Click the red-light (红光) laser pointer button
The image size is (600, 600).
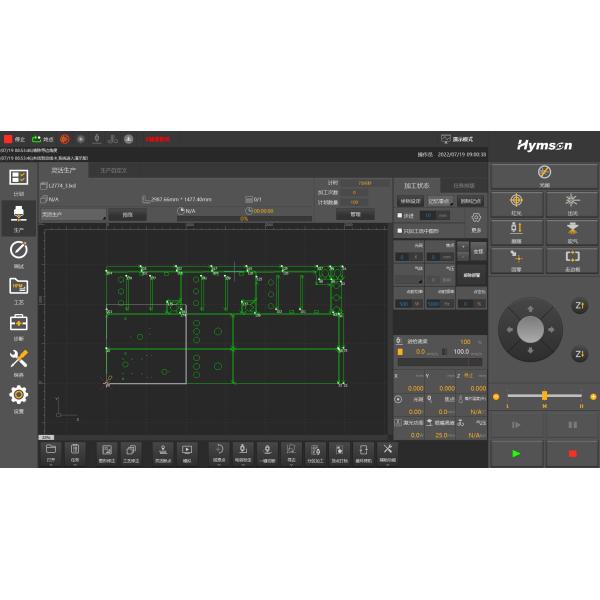click(517, 204)
